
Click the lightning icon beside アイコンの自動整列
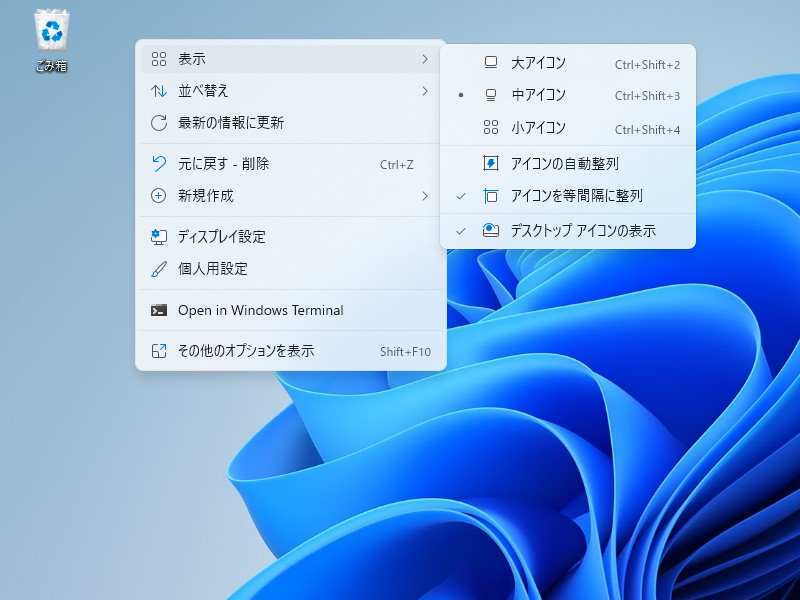[490, 163]
